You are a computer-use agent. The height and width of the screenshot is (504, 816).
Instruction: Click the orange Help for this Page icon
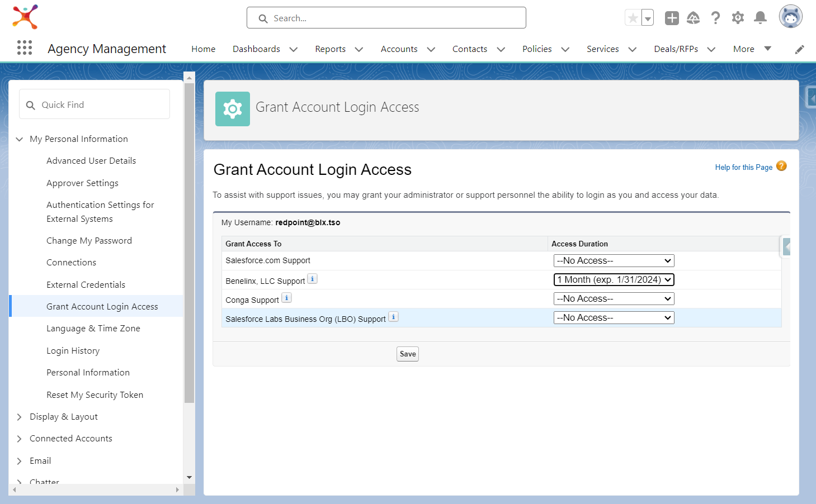coord(781,166)
